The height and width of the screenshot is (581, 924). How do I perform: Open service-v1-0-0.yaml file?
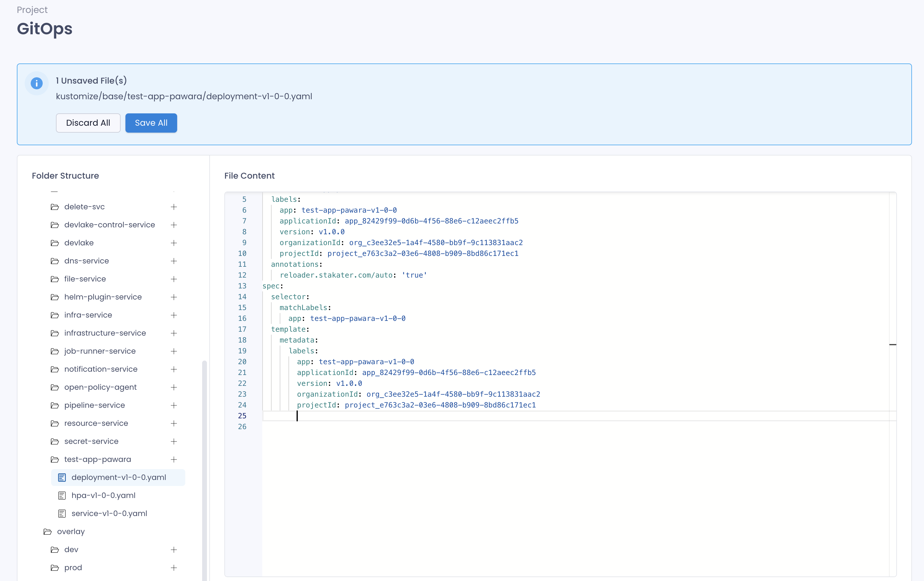pos(103,513)
